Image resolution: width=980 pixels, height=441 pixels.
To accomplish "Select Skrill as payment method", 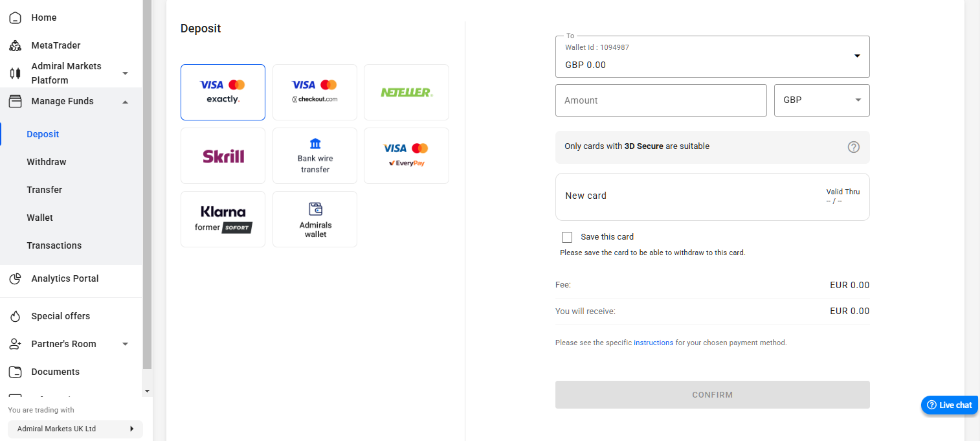I will [x=223, y=155].
